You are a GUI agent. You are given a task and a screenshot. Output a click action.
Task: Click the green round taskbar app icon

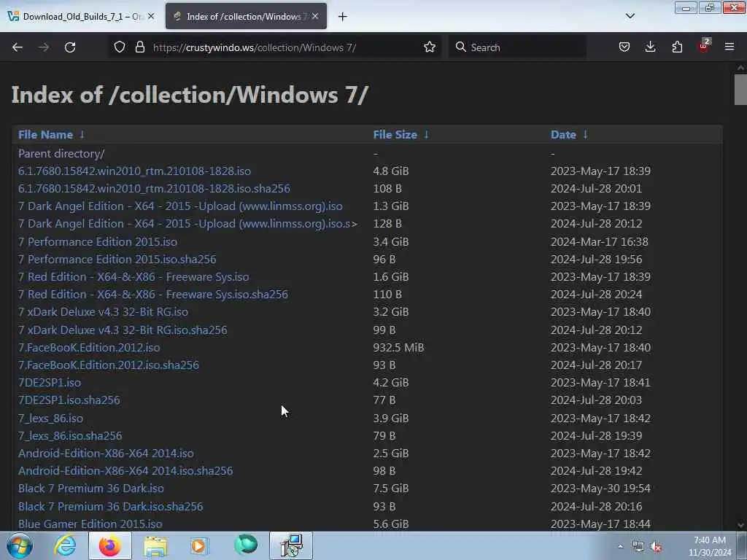[x=246, y=545]
